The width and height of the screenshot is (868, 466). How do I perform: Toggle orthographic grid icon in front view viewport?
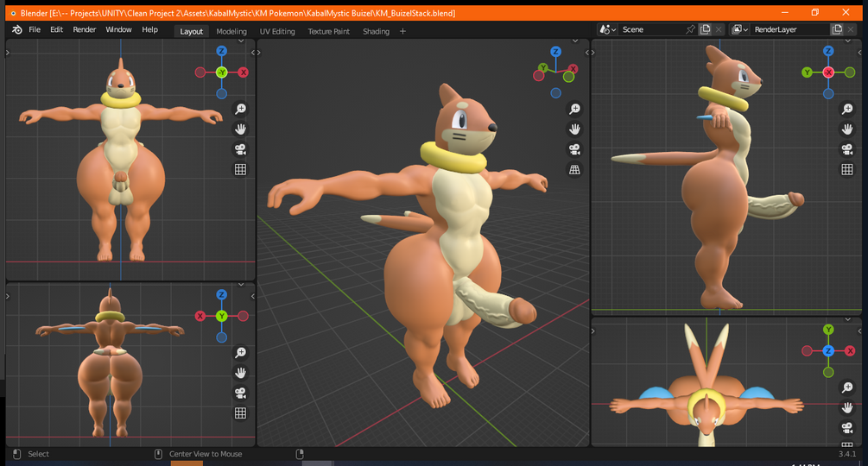[240, 170]
